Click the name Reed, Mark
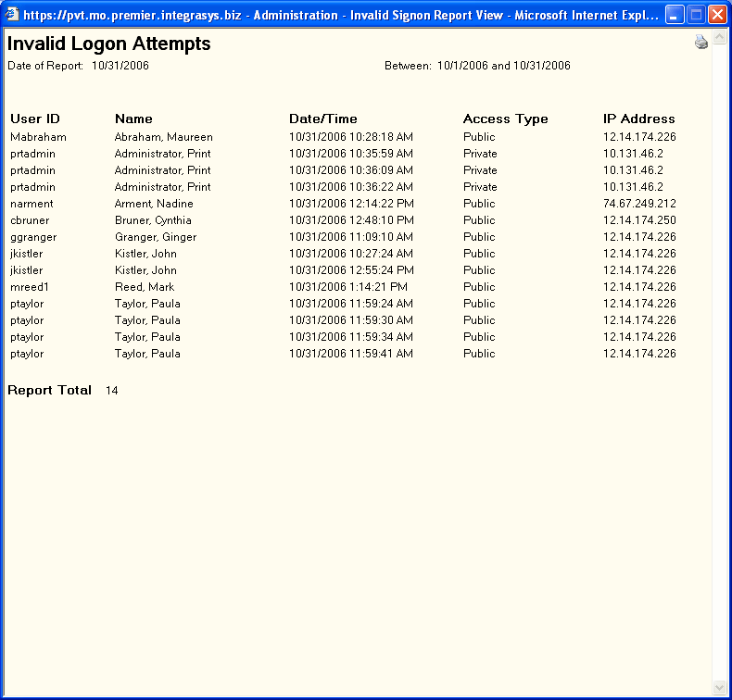This screenshot has width=732, height=700. [x=145, y=287]
